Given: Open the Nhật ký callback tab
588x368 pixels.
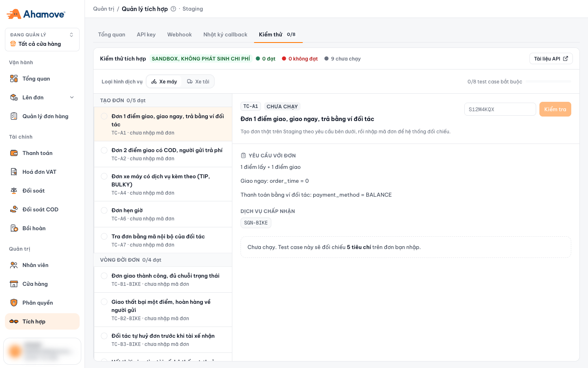Looking at the screenshot, I should [225, 34].
